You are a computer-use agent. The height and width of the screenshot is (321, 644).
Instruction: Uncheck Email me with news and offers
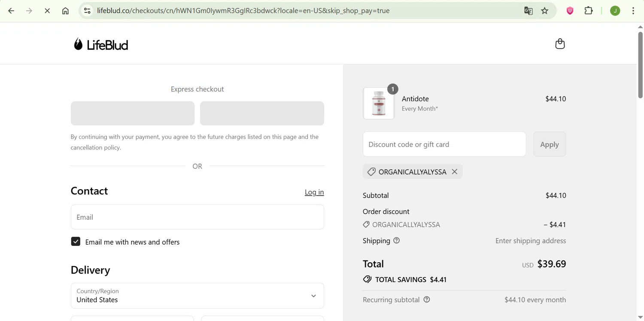click(76, 242)
